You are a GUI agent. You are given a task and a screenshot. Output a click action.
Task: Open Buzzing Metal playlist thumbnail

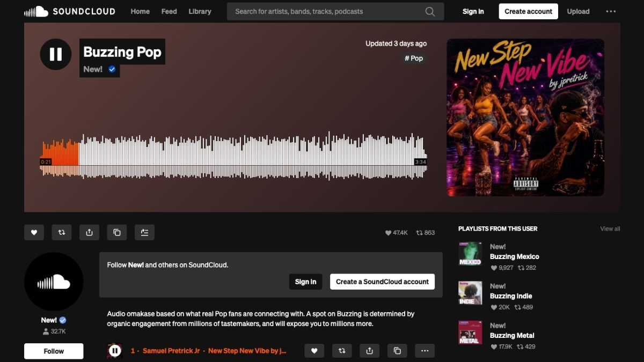tap(470, 333)
